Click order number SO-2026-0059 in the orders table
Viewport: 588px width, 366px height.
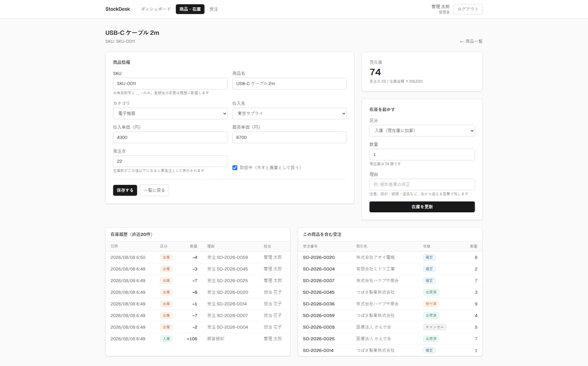(x=319, y=315)
